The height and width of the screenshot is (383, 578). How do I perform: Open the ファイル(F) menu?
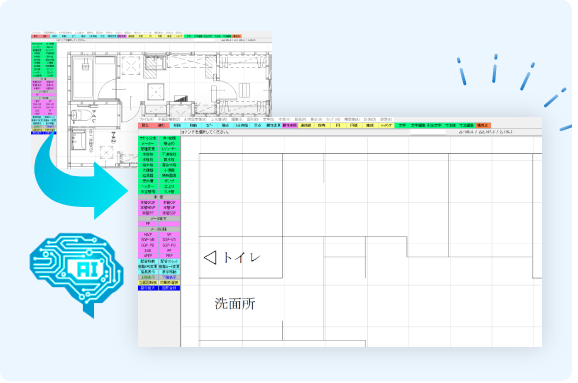(146, 119)
